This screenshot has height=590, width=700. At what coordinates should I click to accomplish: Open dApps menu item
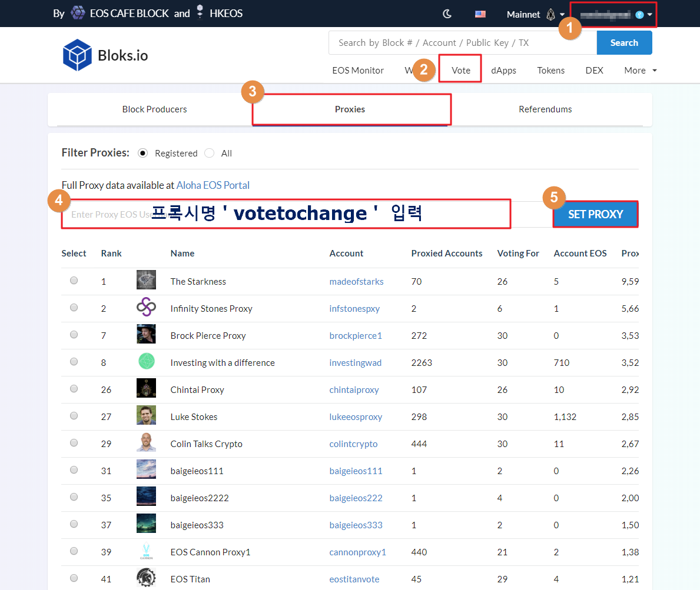click(503, 71)
